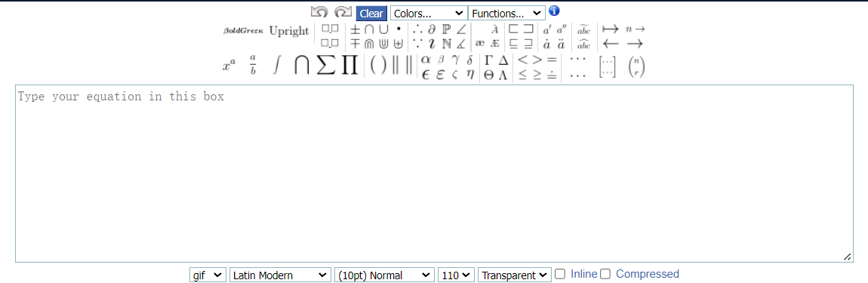Insert the summation sigma symbol
The image size is (868, 283).
(325, 65)
